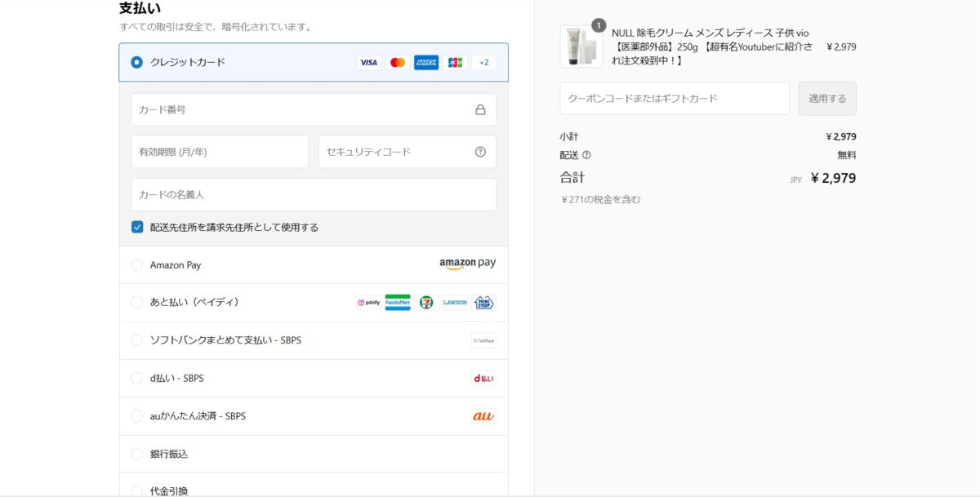Select auかんたん決済 - SBPS option
Screen dimensions: 980x497
coord(137,416)
